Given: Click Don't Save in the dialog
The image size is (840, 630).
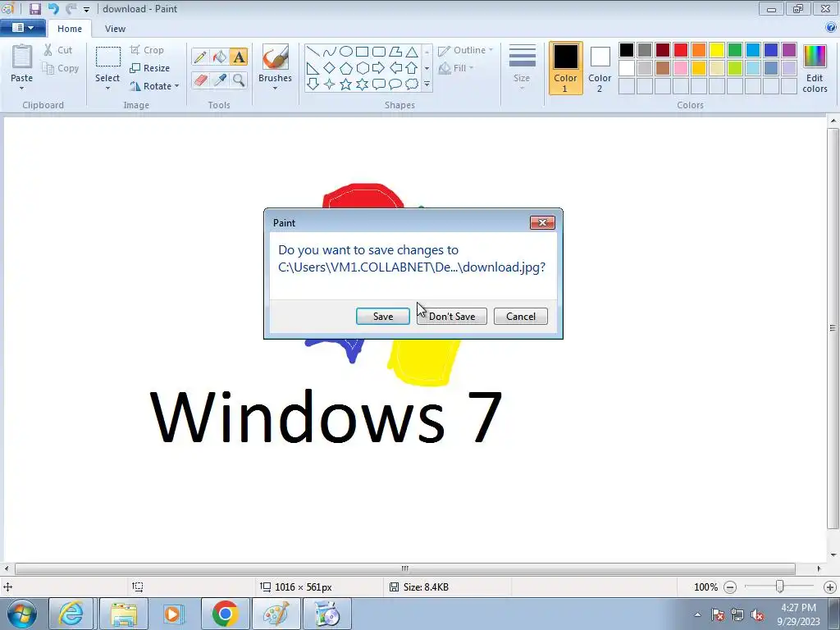Looking at the screenshot, I should coord(452,316).
